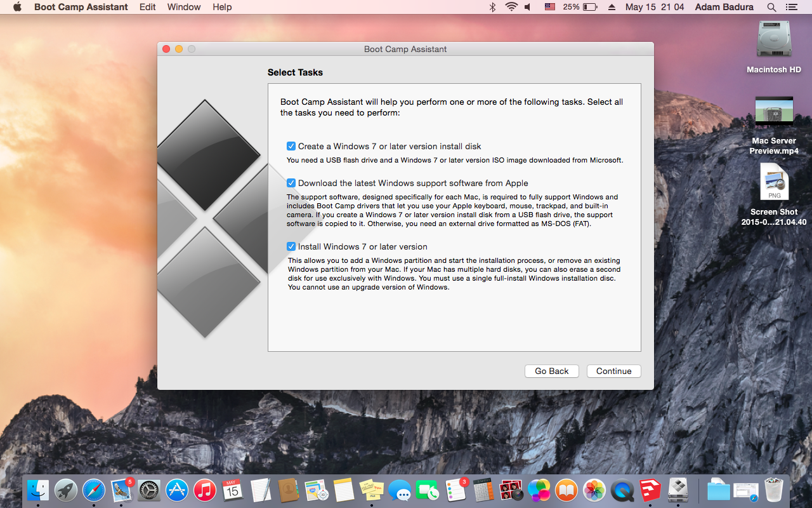
Task: Open Mail with 5 unread badge
Action: click(x=122, y=490)
